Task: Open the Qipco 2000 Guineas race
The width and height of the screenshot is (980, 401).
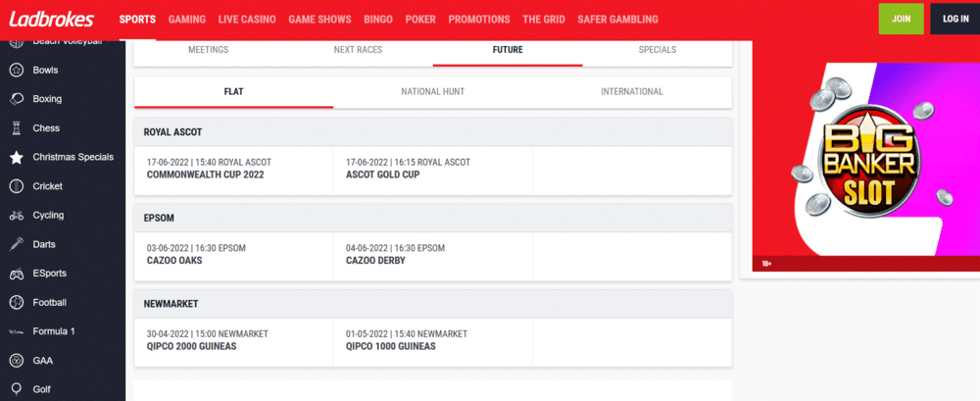Action: pos(234,340)
